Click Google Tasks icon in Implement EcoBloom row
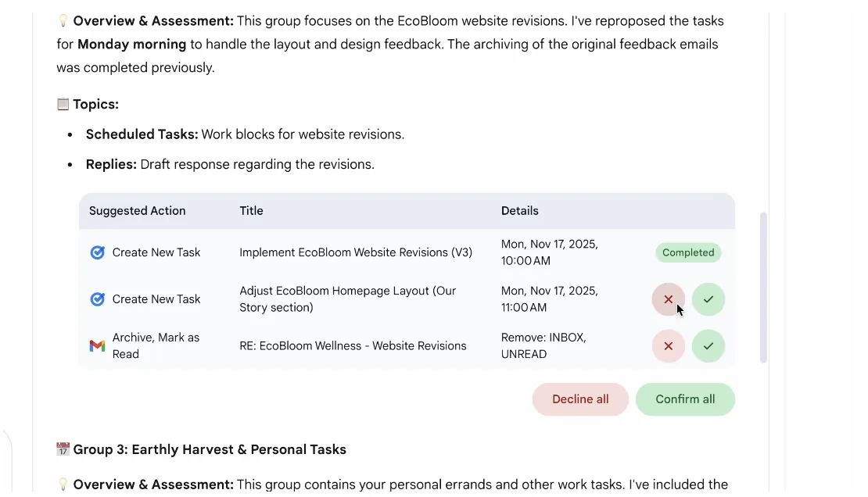 [97, 252]
